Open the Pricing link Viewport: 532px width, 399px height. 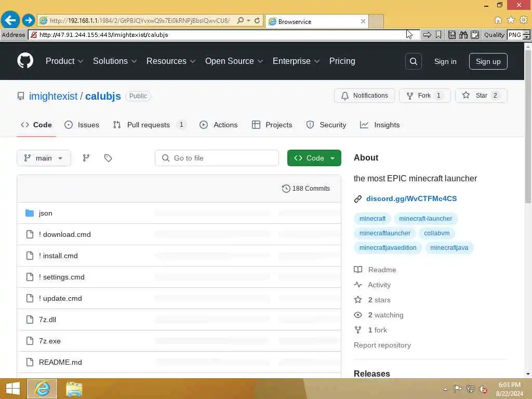[x=342, y=61]
